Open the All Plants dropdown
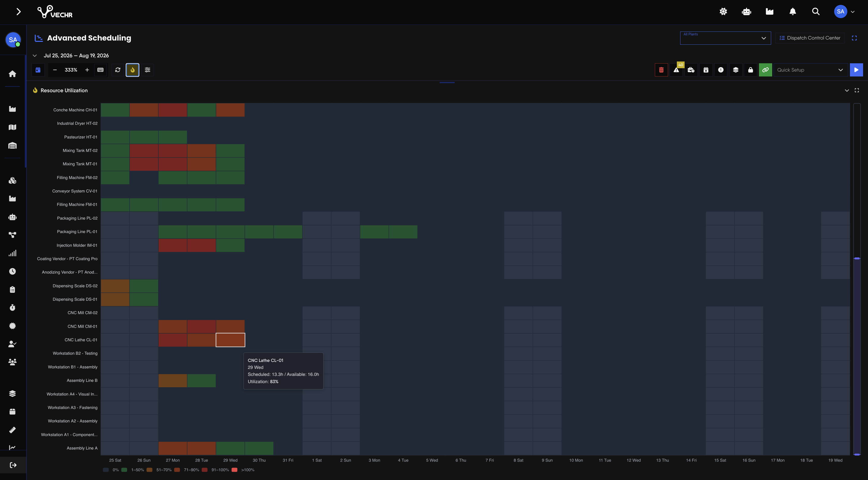This screenshot has width=868, height=480. [x=725, y=38]
